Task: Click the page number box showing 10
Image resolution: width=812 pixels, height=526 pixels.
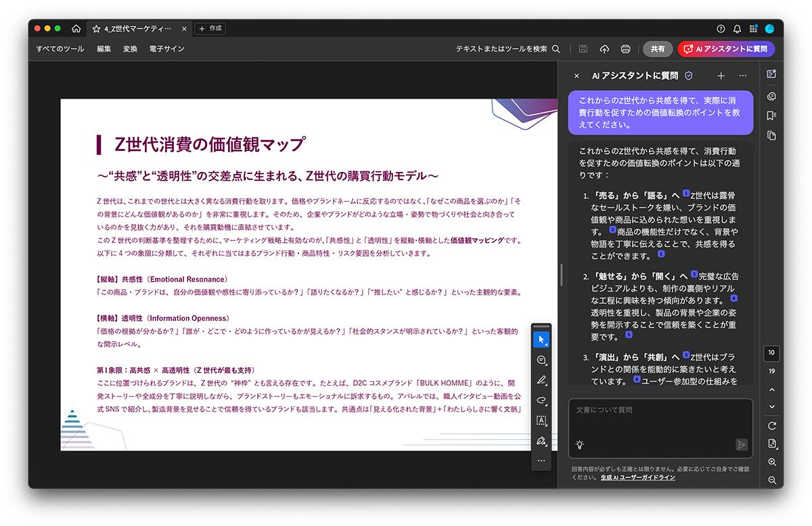Action: click(771, 353)
